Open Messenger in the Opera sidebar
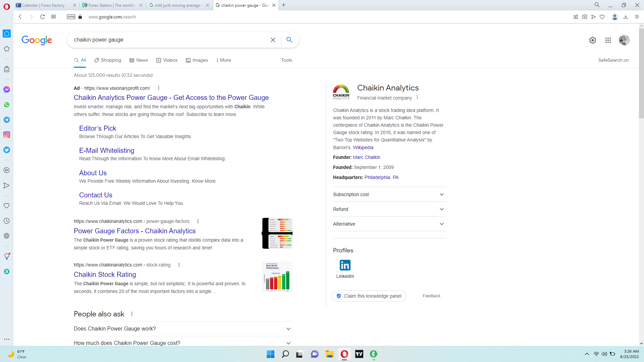Image resolution: width=644 pixels, height=362 pixels. [7, 89]
